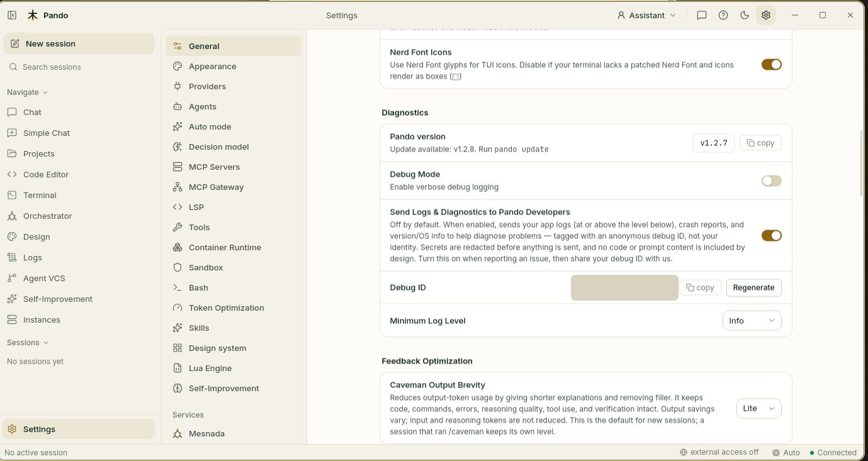868x461 pixels.
Task: Click the Search sessions field
Action: coord(79,67)
